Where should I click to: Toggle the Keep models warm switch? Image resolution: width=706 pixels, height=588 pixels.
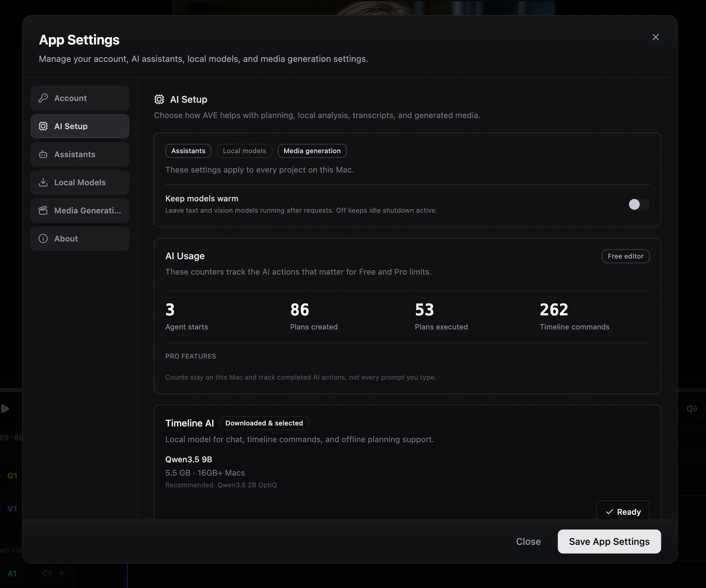[x=639, y=204]
